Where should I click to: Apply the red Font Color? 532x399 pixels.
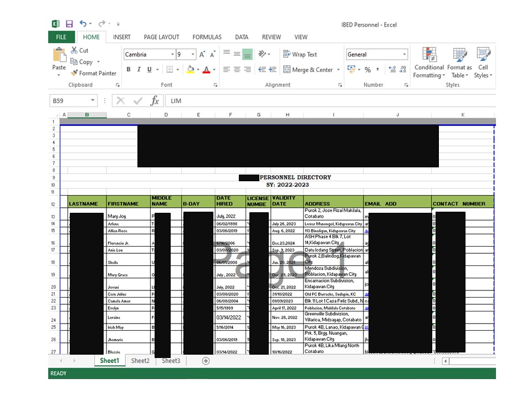click(206, 70)
